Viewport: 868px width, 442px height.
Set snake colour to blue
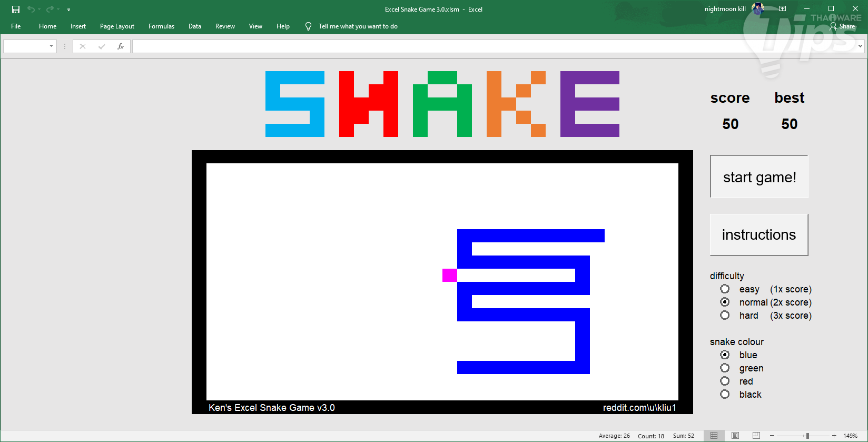tap(725, 355)
